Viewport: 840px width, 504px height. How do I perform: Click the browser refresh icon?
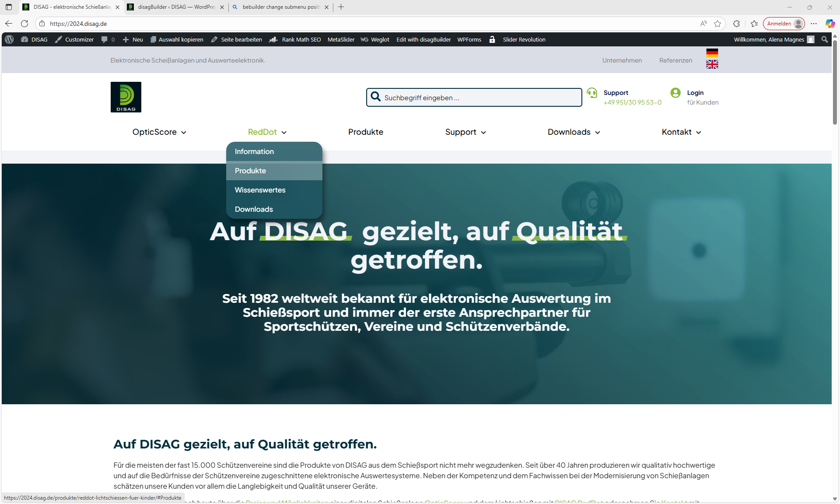pyautogui.click(x=24, y=24)
